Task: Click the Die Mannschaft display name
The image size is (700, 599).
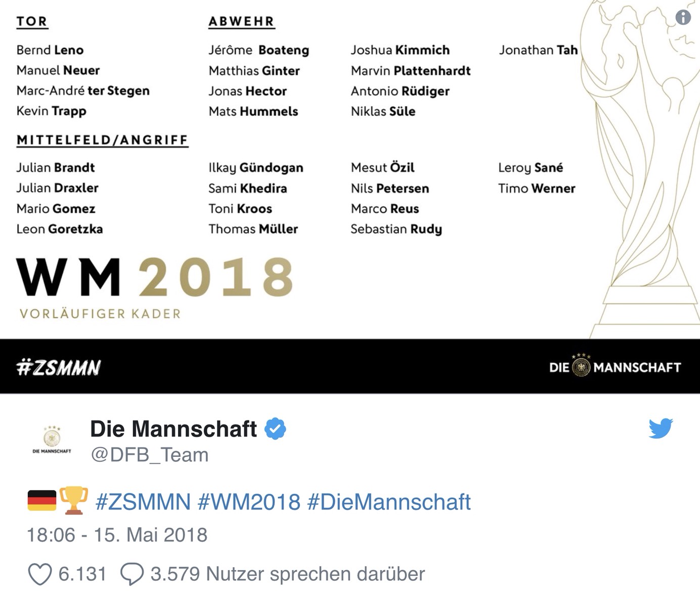Action: point(173,429)
